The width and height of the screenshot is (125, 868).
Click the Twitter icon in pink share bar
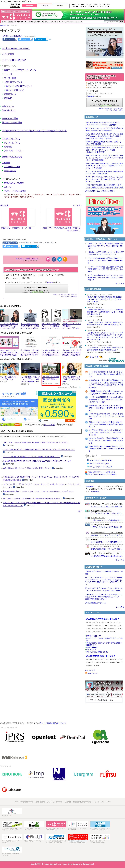[59, 259]
